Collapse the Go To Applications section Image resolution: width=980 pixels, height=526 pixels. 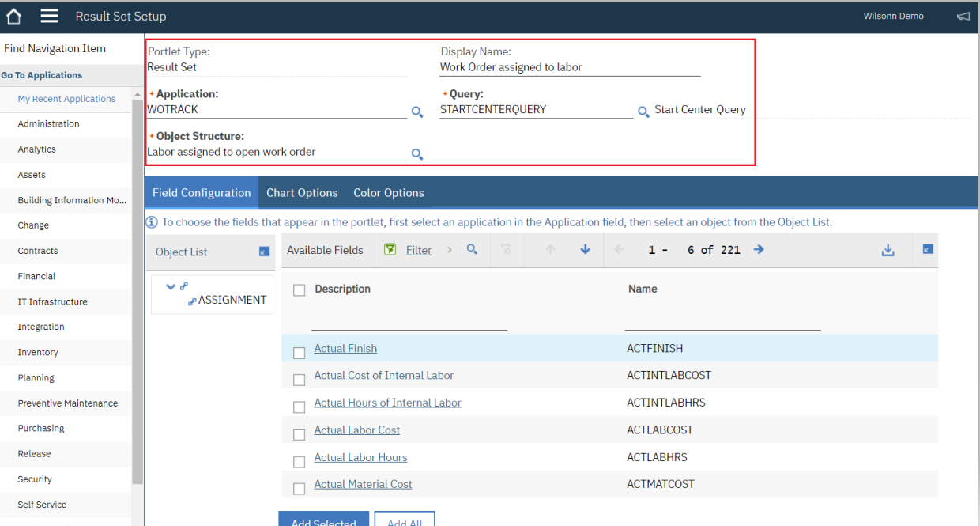(42, 75)
